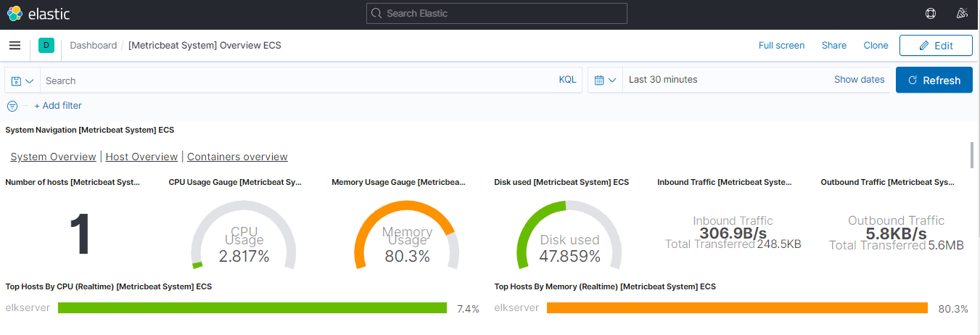Image resolution: width=980 pixels, height=335 pixels.
Task: Open the hamburger navigation menu
Action: [x=15, y=46]
